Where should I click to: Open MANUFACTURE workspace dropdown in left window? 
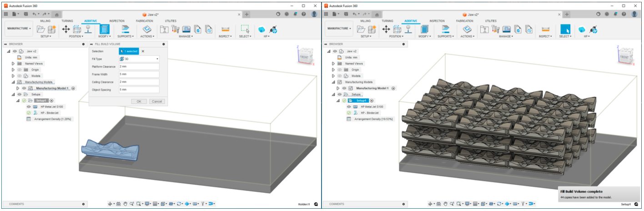click(x=19, y=28)
